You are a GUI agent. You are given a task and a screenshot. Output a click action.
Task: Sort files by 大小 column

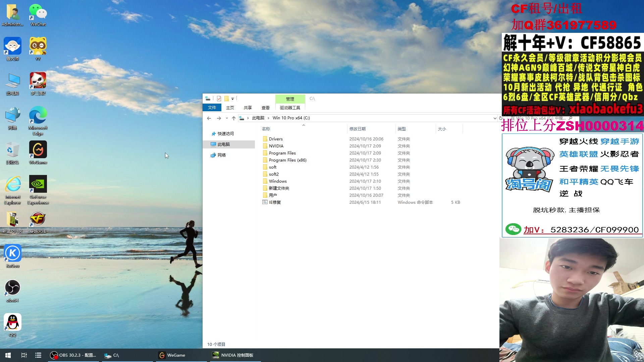(x=449, y=129)
